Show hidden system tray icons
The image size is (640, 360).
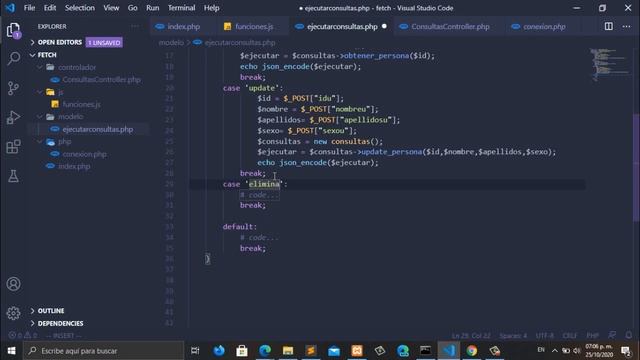click(x=554, y=351)
